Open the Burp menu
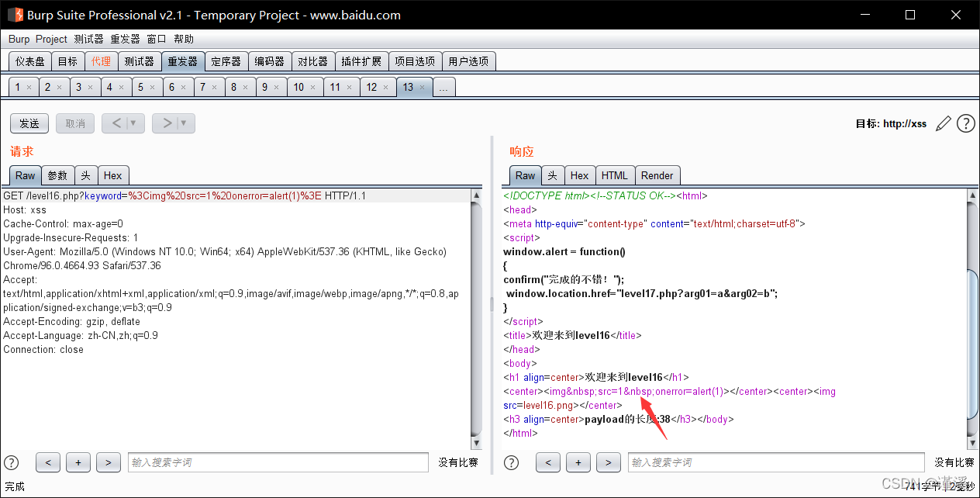Screen dimensions: 980x498 pyautogui.click(x=19, y=39)
